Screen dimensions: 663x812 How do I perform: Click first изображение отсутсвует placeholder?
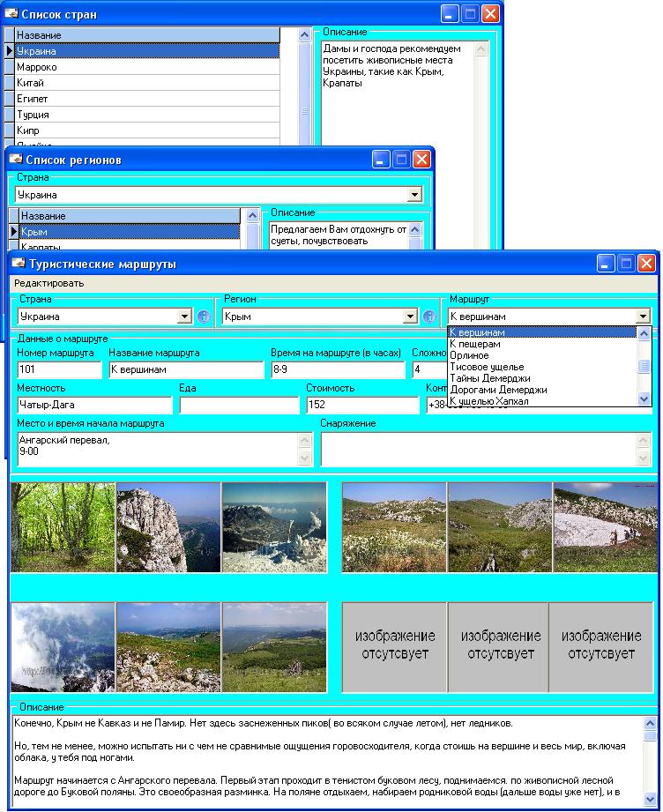394,647
